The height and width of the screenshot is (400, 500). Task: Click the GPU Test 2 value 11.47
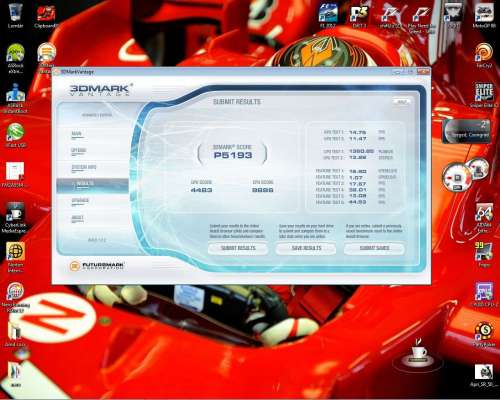pos(357,139)
